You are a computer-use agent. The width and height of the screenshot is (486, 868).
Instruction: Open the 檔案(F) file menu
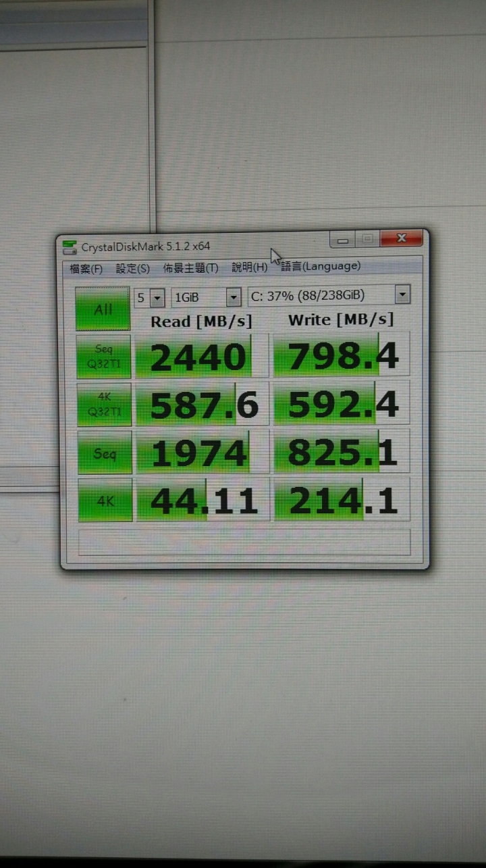(x=86, y=269)
